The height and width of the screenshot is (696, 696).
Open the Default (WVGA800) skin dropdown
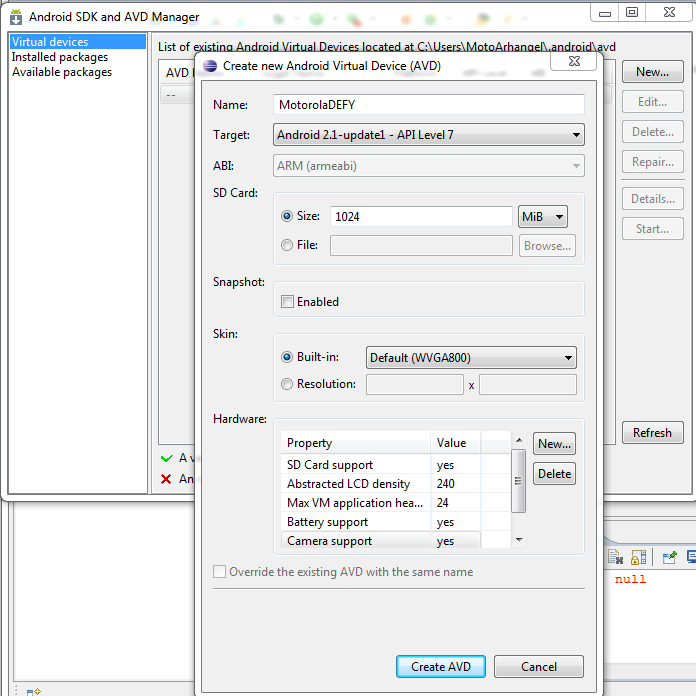click(x=471, y=358)
